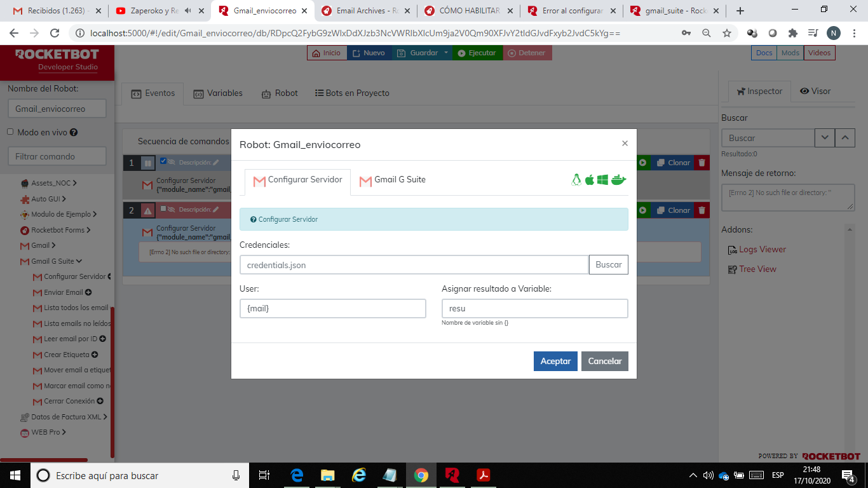Enable the checkbox on command row 2
The image size is (868, 488).
click(163, 208)
